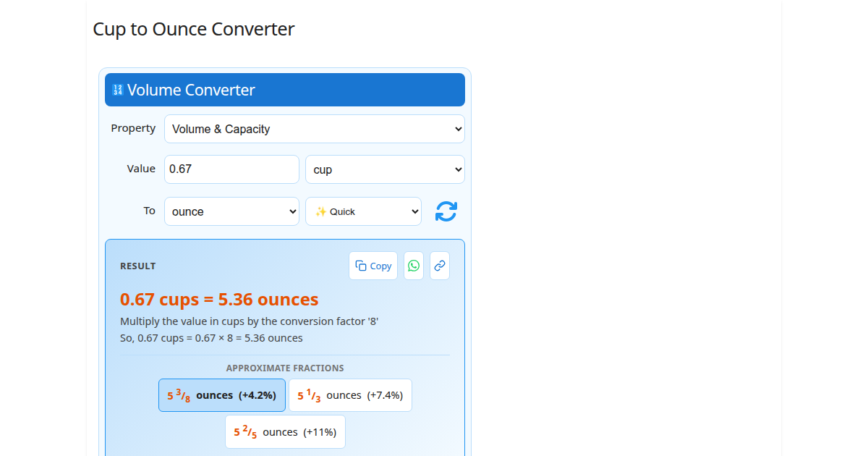The width and height of the screenshot is (868, 456).
Task: Click the Cup to Ounce Converter heading
Action: pos(193,29)
